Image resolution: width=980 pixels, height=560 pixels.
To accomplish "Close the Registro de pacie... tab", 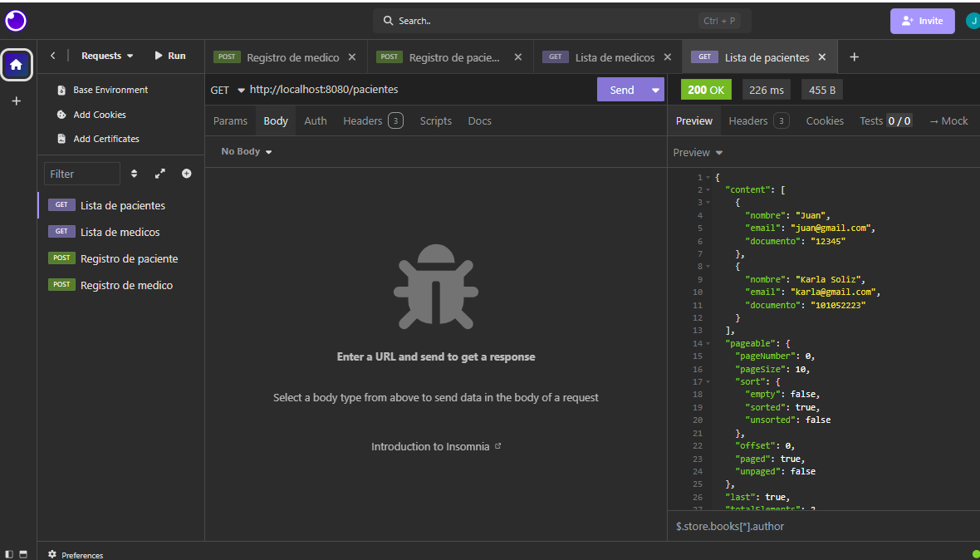I will coord(517,56).
